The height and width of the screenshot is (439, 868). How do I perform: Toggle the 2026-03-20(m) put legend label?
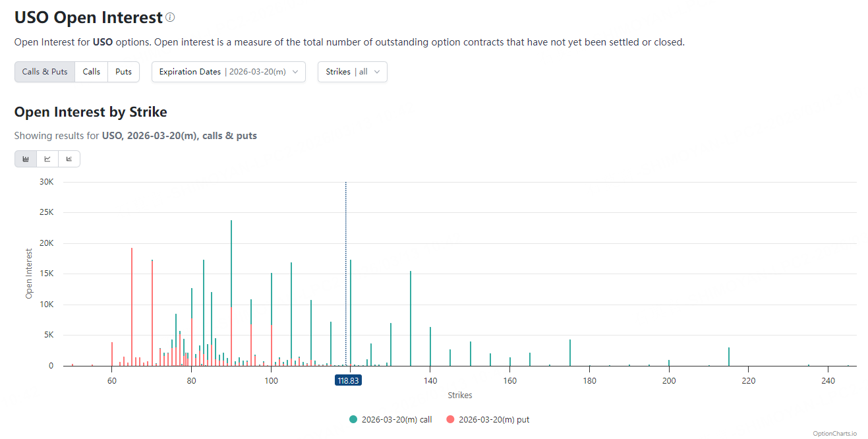[494, 419]
